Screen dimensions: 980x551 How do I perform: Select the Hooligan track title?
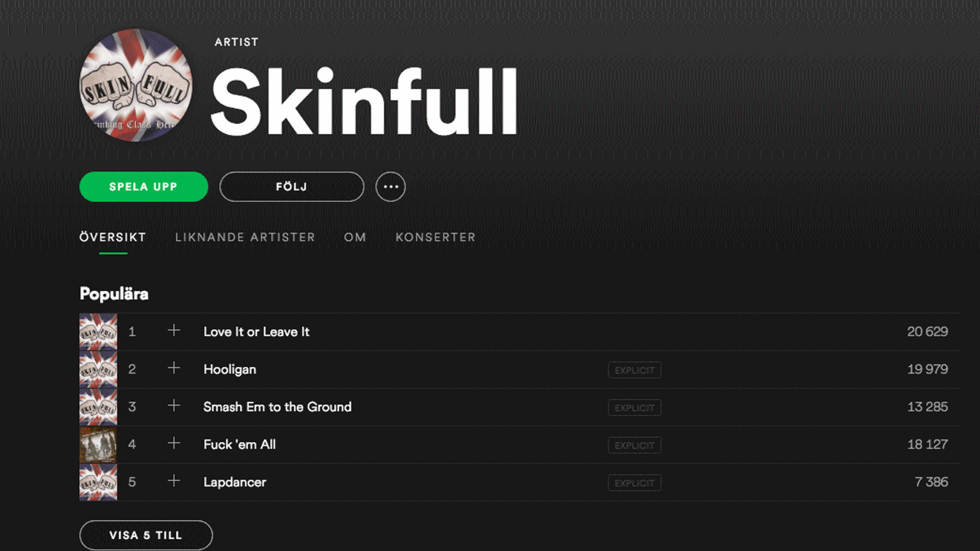click(x=230, y=370)
